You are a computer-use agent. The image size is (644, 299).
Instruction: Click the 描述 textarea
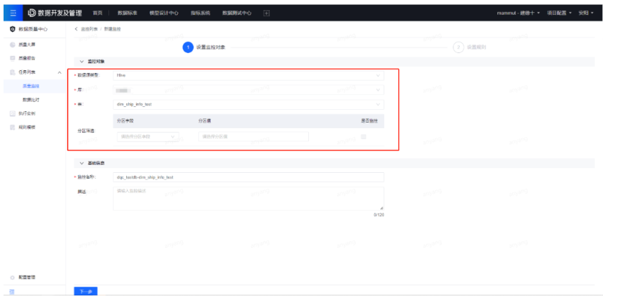click(249, 199)
